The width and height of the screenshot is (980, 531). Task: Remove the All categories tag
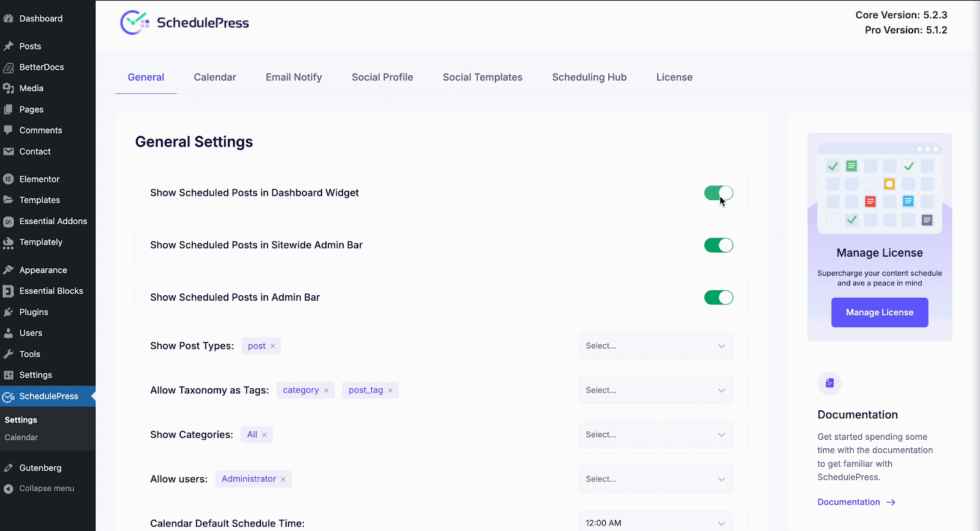click(x=265, y=435)
